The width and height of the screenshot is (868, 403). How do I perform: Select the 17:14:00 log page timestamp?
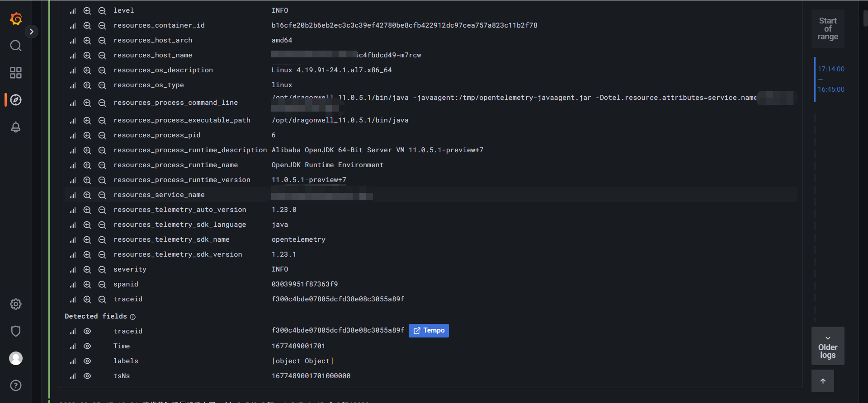(831, 69)
